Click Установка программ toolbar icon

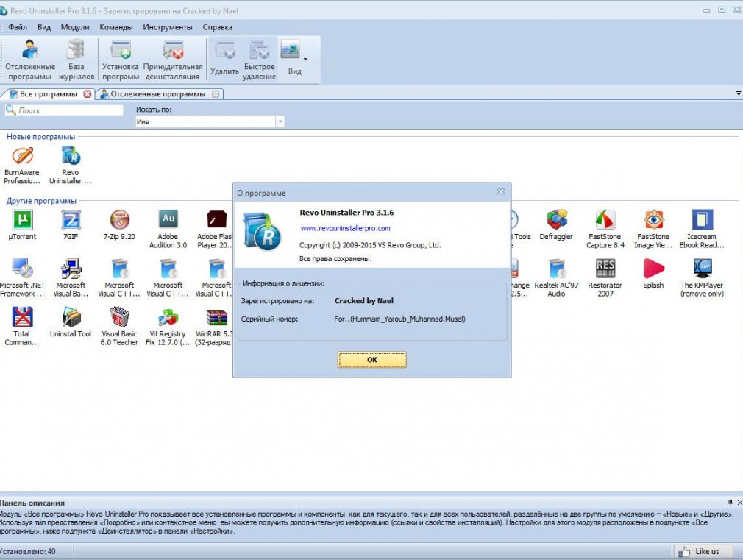coord(121,60)
